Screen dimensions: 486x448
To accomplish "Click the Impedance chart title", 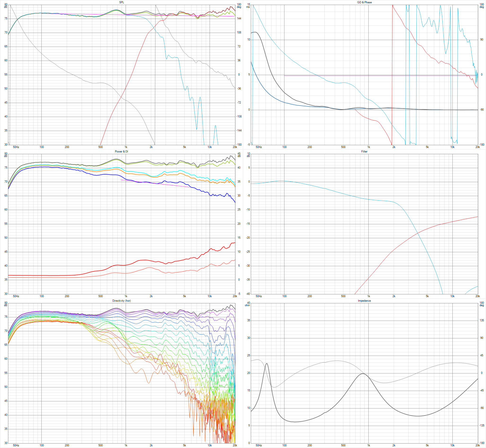I will [364, 301].
